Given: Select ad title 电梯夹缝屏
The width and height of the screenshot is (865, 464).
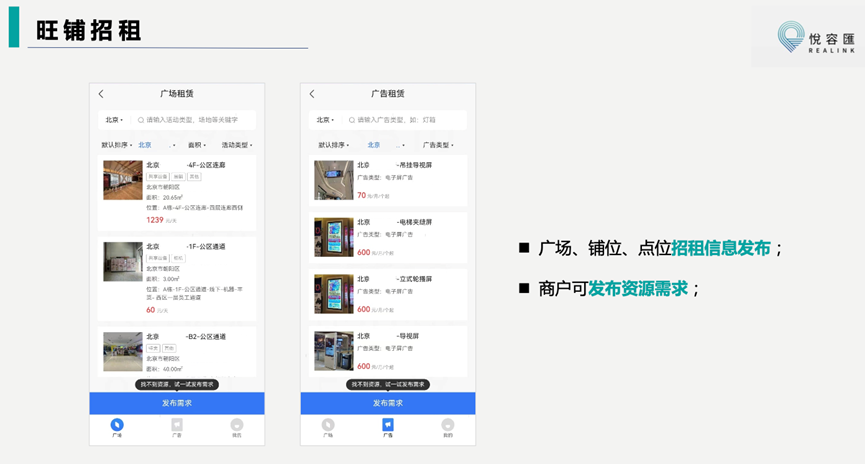Looking at the screenshot, I should (x=395, y=222).
